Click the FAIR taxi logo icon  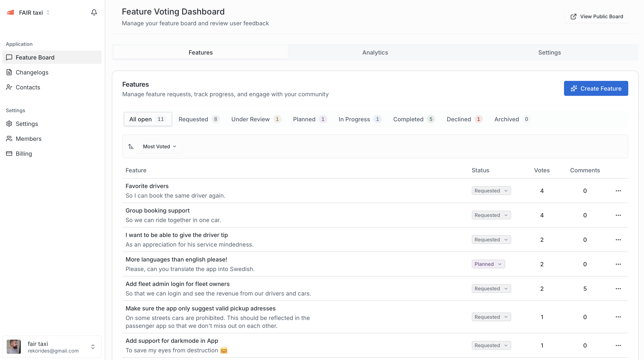click(x=11, y=12)
